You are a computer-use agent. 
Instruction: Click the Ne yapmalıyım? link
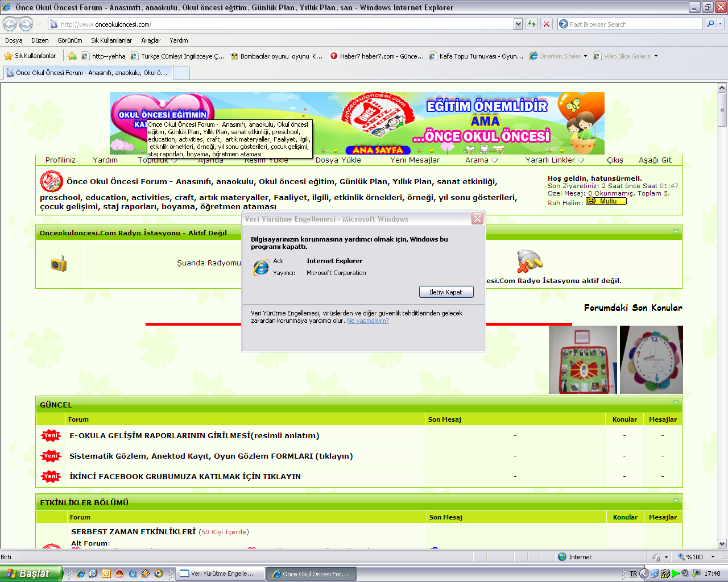pos(367,321)
